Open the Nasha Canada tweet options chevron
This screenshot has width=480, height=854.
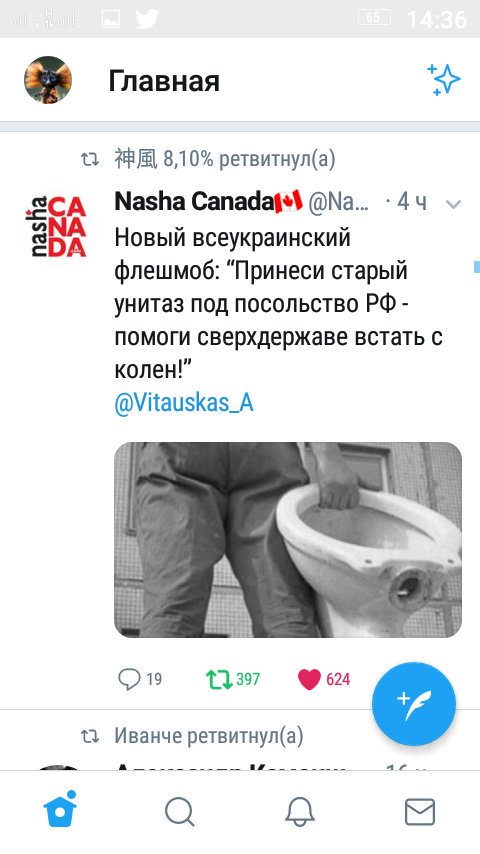click(453, 204)
